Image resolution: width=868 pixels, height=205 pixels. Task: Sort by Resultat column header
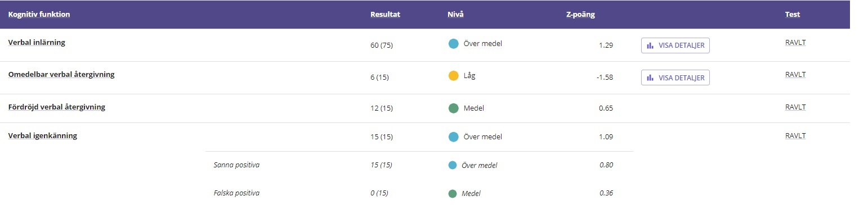coord(385,15)
